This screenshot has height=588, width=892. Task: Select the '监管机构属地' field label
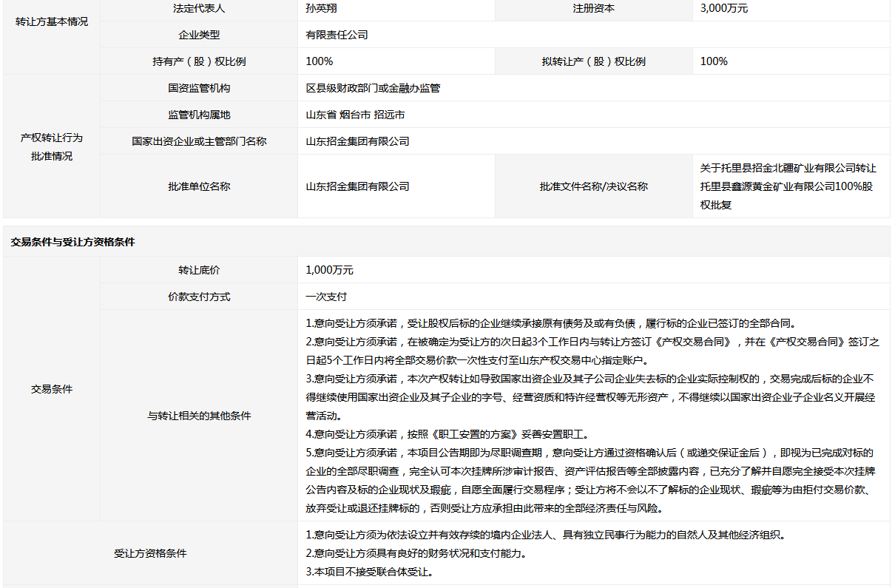pos(199,115)
